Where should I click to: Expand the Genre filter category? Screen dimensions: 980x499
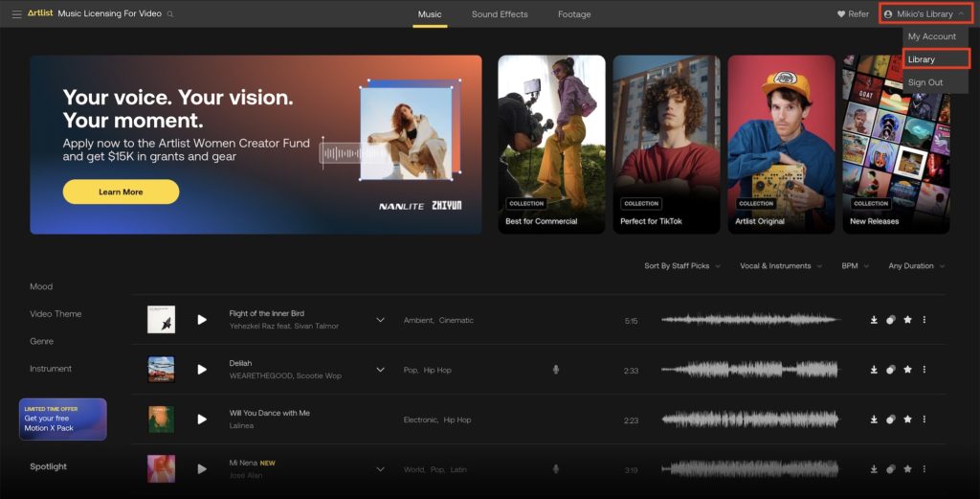click(x=41, y=341)
